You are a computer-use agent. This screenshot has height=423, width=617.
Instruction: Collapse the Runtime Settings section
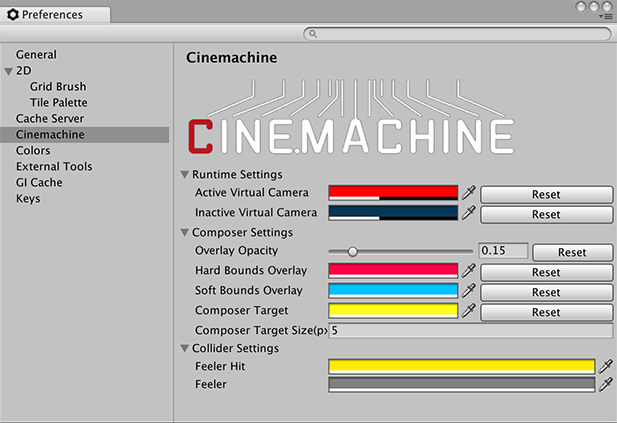point(184,175)
